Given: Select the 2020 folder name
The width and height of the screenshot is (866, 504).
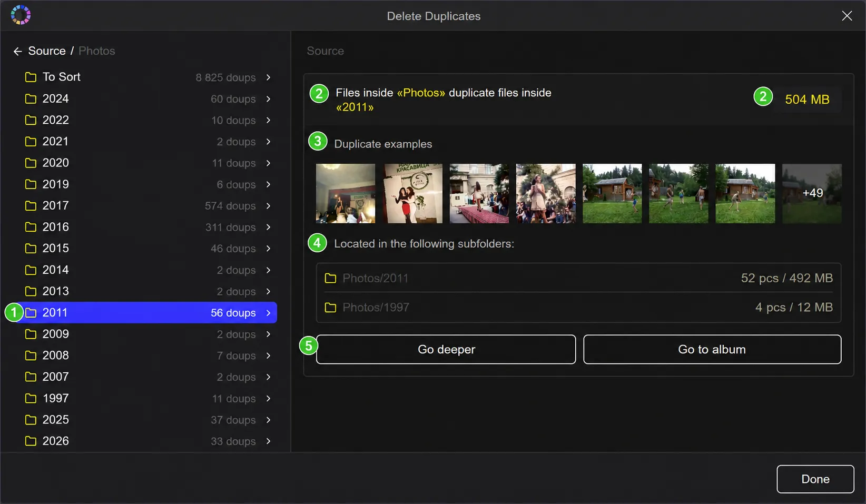Looking at the screenshot, I should coord(56,163).
